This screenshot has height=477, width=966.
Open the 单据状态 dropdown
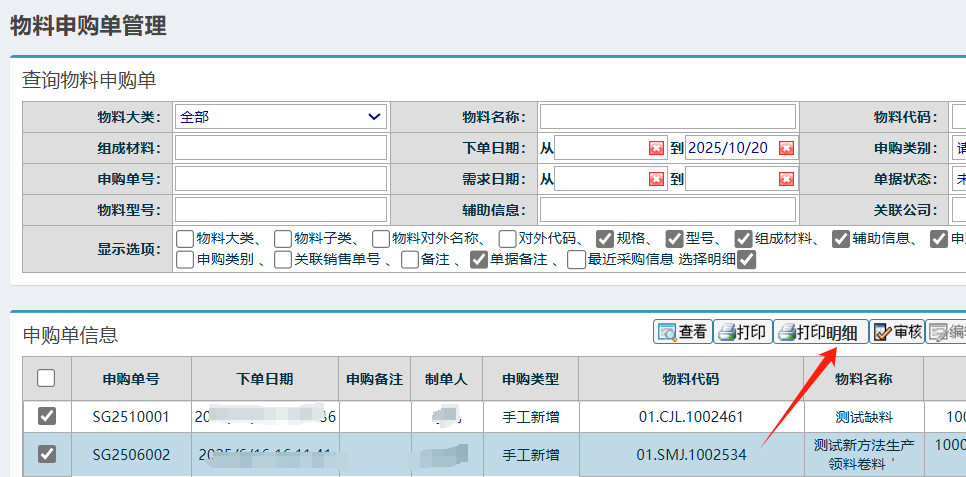tap(959, 179)
